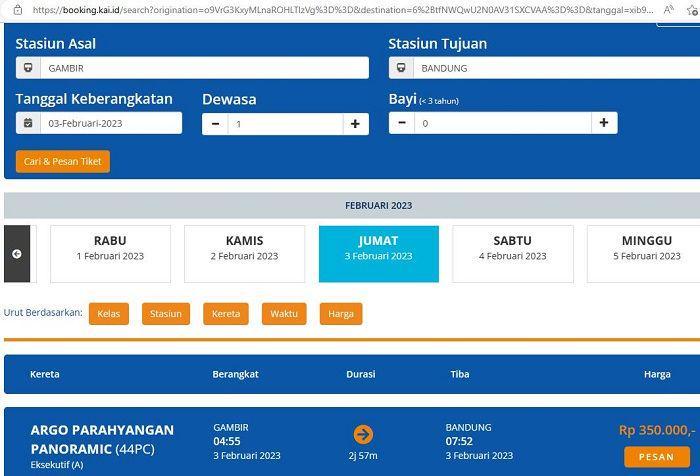Click the 04:55 departure time
This screenshot has height=476, width=700.
click(227, 441)
